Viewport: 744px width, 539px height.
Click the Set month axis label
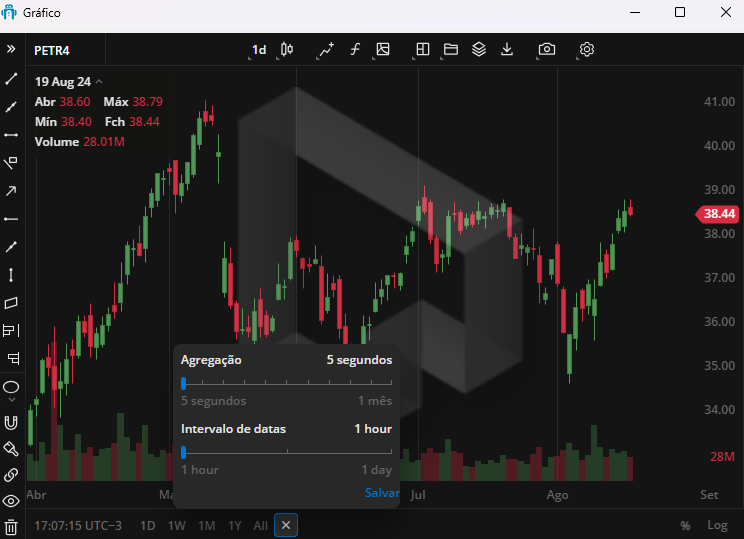click(709, 495)
